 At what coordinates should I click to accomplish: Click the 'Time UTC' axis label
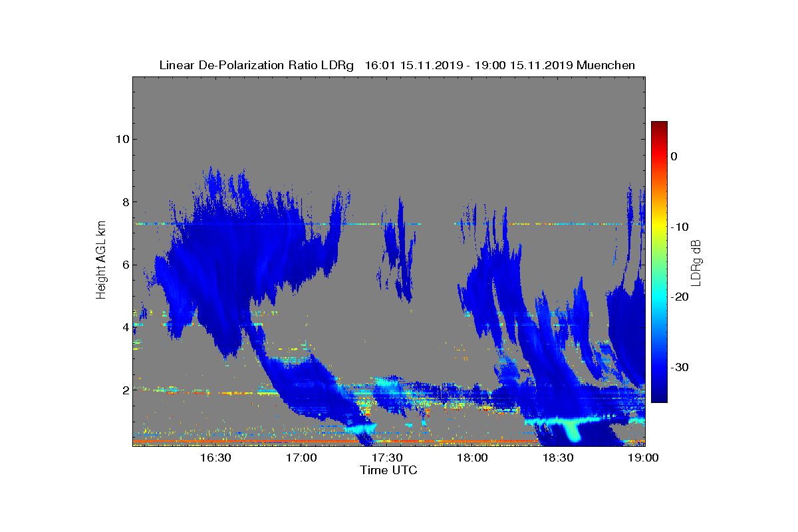click(389, 470)
